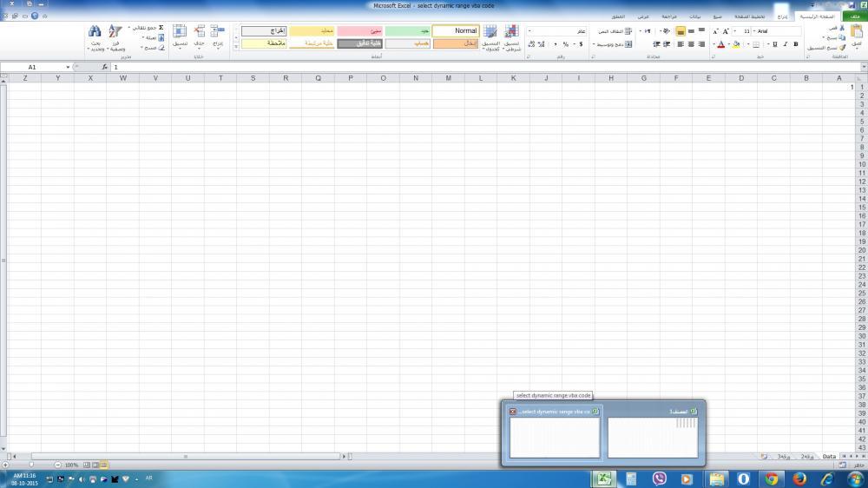Click the second workbook preview thumbnail

(653, 438)
